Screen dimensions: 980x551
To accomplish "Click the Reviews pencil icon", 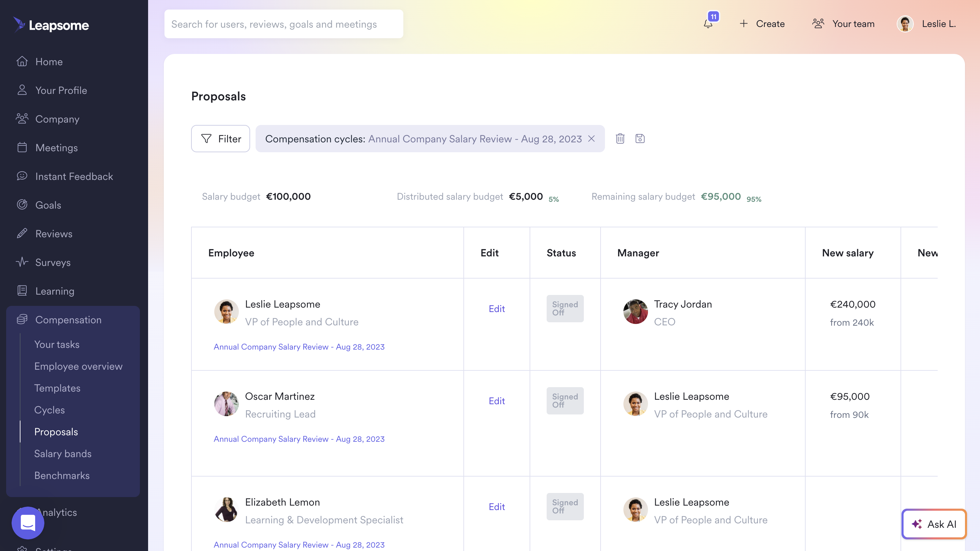I will tap(22, 233).
